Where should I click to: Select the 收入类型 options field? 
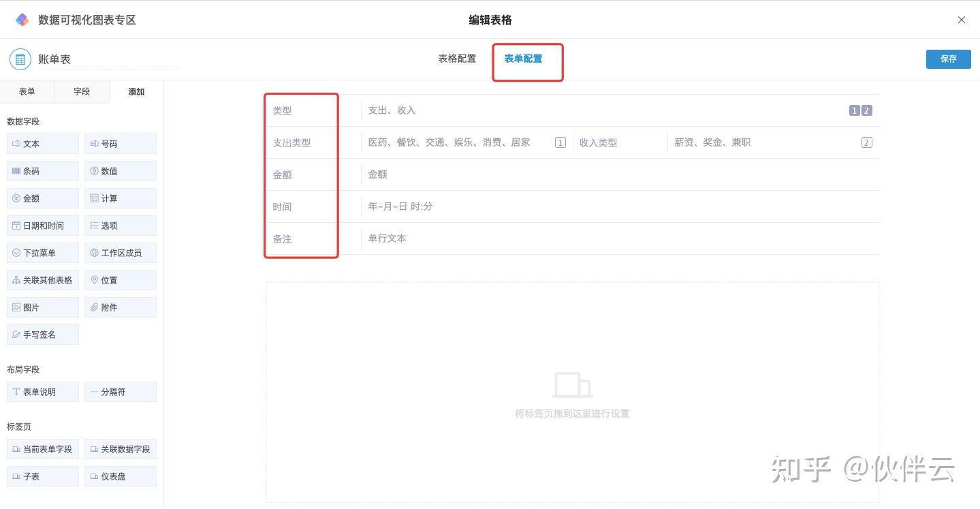[726, 142]
